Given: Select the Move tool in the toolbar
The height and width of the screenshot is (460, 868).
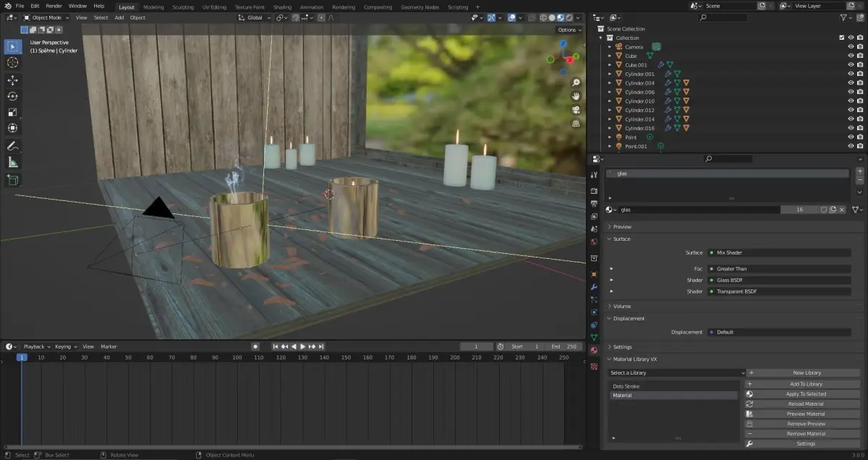Looking at the screenshot, I should click(13, 80).
